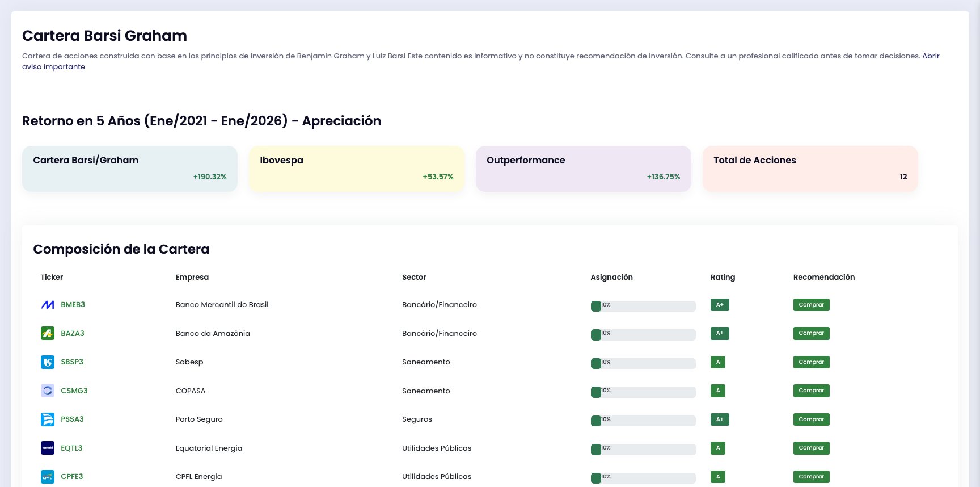Open the EQTL3 ticker link
The image size is (980, 487).
71,448
